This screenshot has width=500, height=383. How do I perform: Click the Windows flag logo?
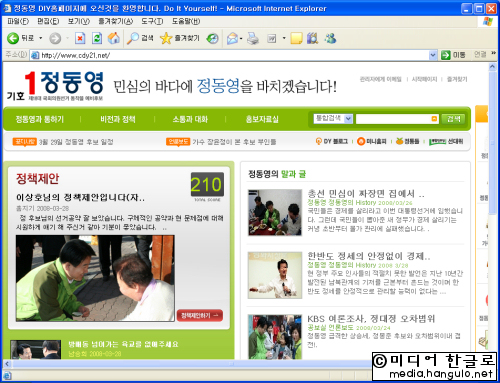[x=488, y=22]
